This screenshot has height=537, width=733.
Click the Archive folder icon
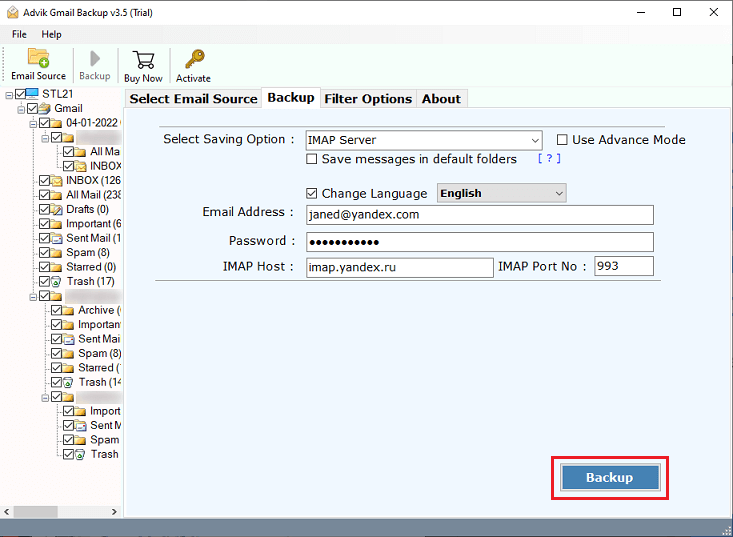[68, 310]
